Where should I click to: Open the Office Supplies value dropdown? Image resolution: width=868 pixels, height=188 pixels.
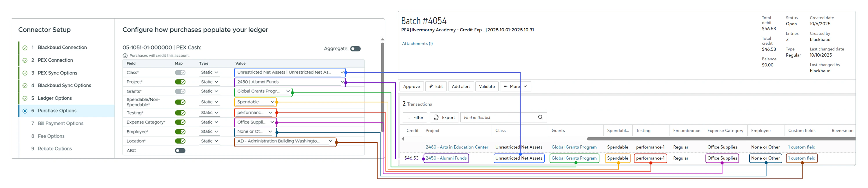pyautogui.click(x=256, y=122)
